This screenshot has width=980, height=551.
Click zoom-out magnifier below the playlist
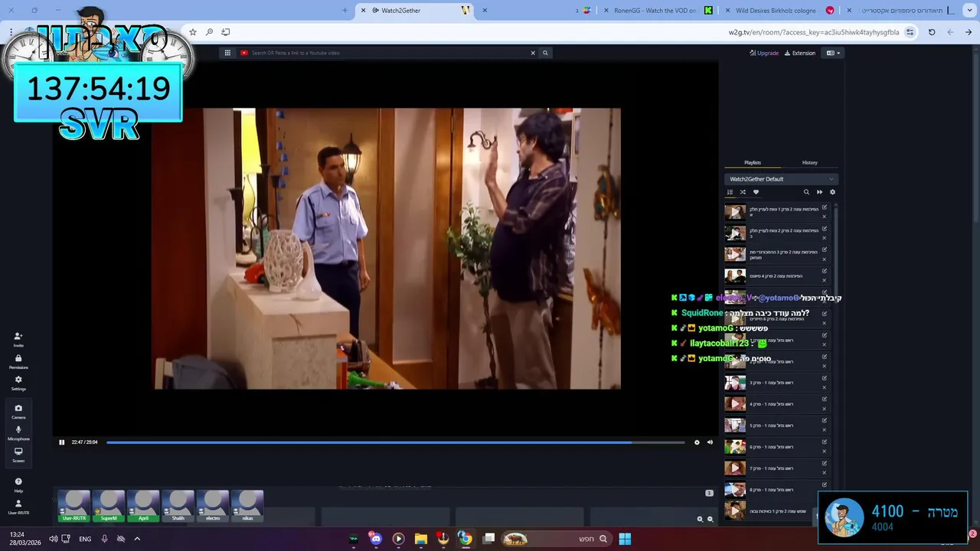coord(710,519)
